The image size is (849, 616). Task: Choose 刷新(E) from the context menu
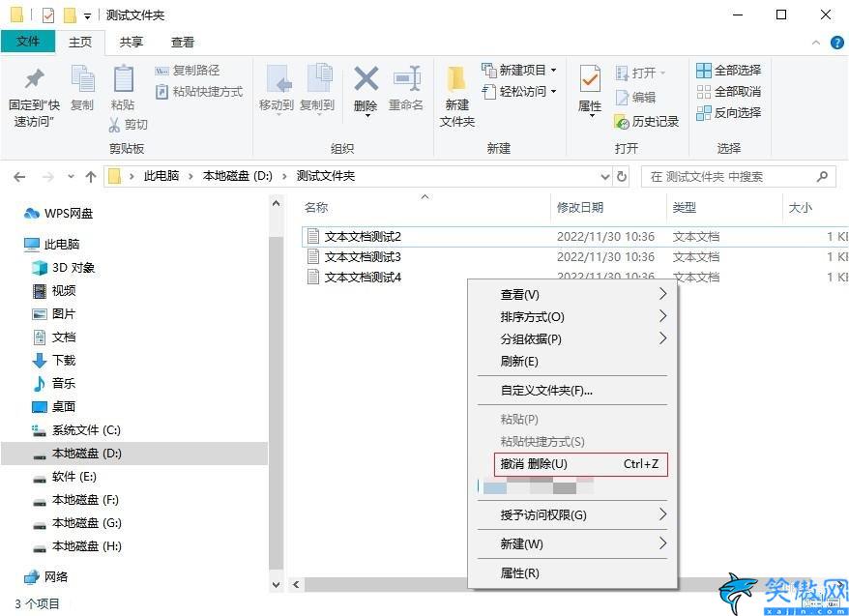(571, 361)
